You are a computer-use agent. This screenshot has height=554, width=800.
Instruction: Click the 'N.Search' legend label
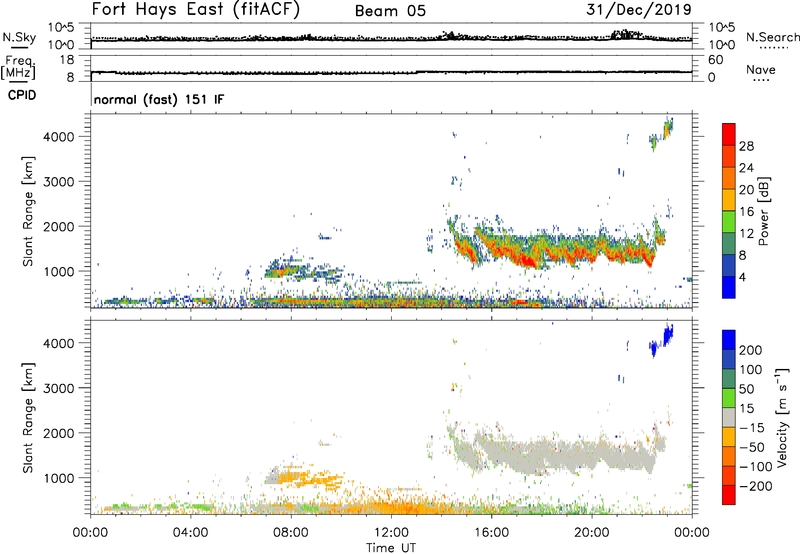772,37
